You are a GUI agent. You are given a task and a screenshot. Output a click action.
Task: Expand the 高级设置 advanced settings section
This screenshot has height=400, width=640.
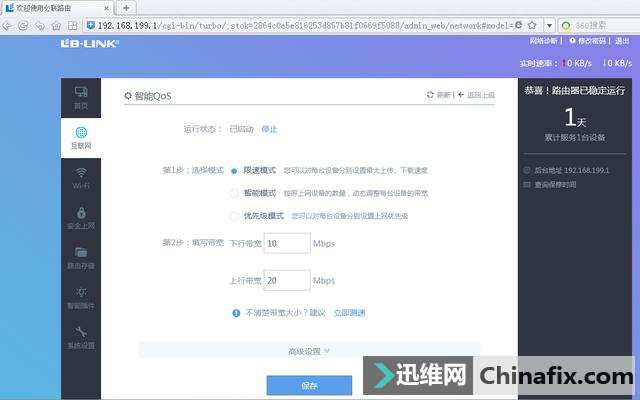[308, 351]
